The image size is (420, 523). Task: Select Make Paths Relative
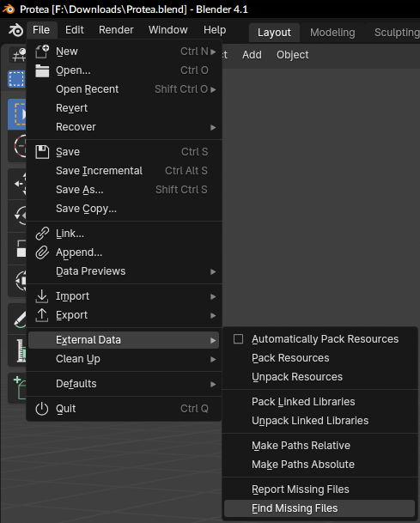click(x=320, y=446)
